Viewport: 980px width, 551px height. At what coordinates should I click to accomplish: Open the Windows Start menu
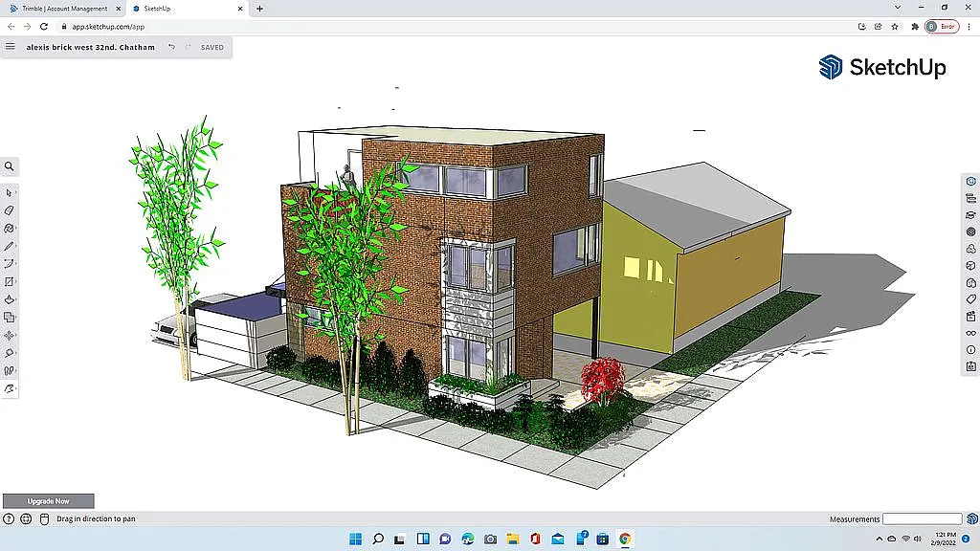pyautogui.click(x=355, y=540)
